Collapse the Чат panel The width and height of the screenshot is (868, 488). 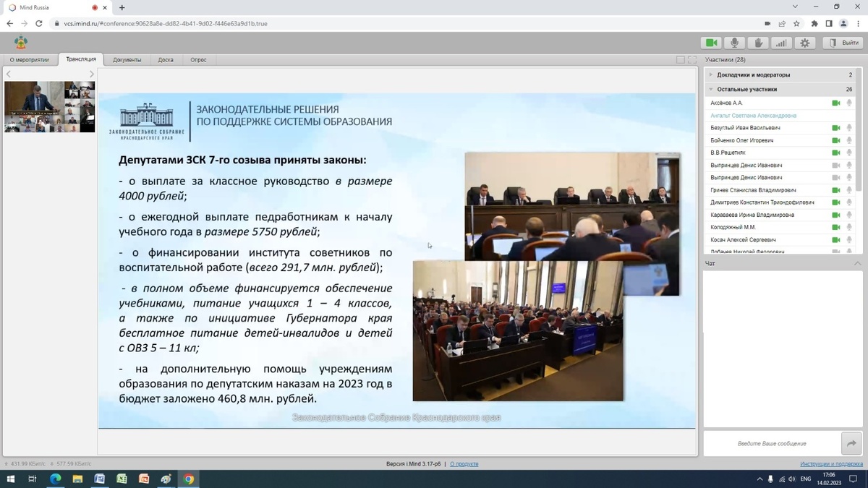[858, 263]
